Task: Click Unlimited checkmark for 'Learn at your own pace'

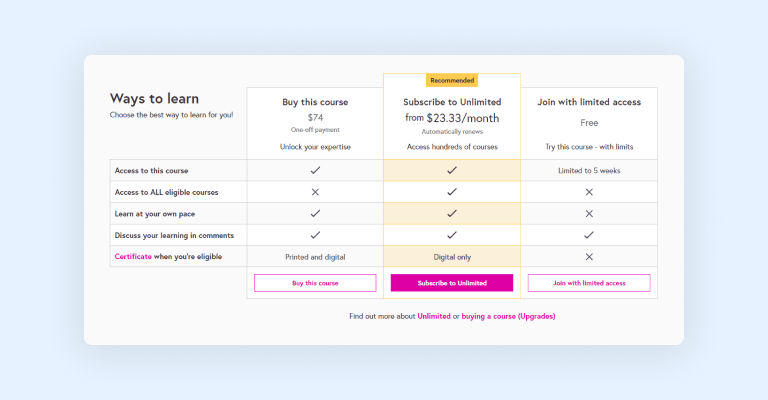Action: click(x=452, y=213)
